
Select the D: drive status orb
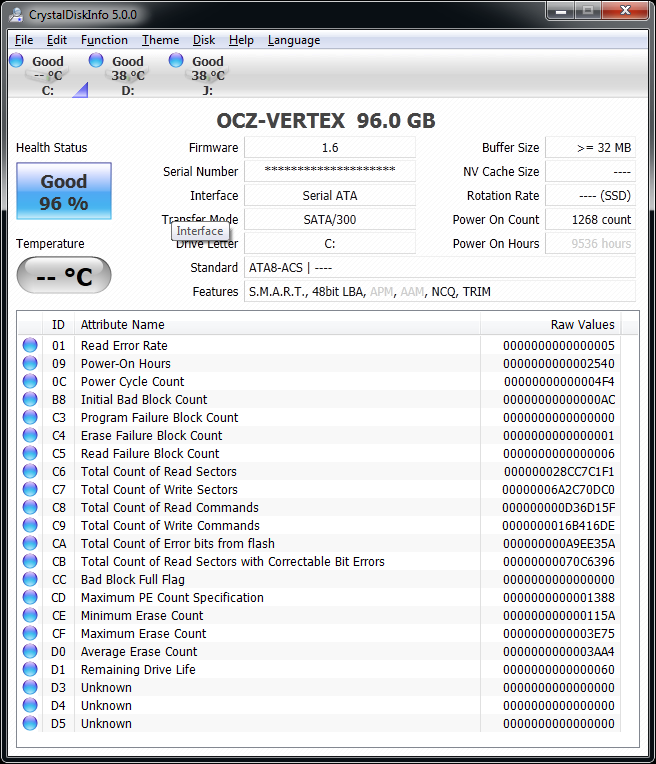click(97, 62)
